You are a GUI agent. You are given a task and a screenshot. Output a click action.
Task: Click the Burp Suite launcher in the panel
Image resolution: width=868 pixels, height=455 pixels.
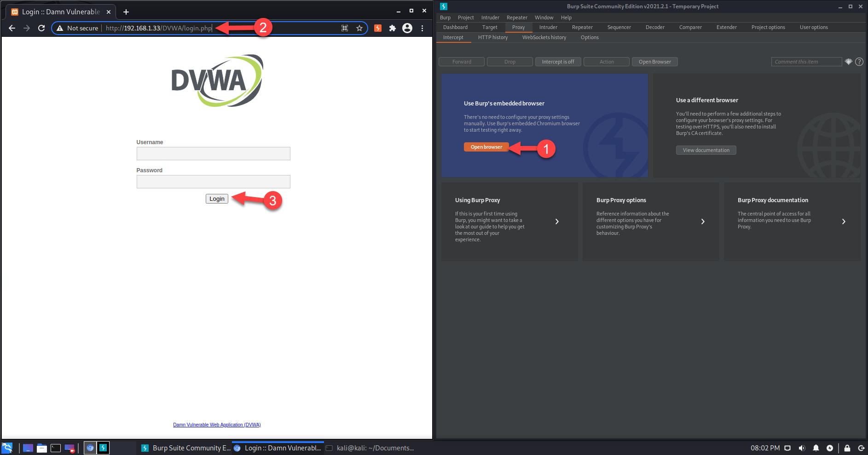pos(103,448)
